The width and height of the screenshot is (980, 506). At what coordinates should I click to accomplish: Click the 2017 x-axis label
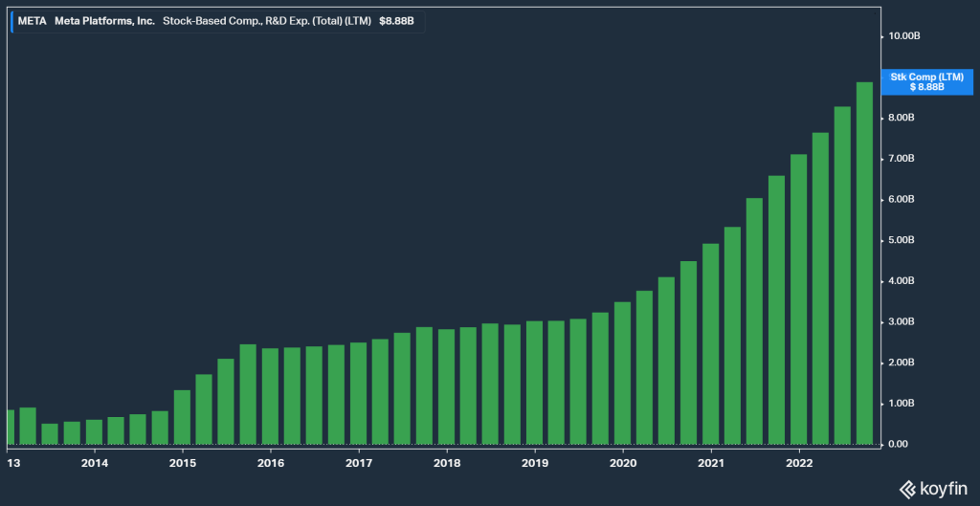[x=359, y=464]
